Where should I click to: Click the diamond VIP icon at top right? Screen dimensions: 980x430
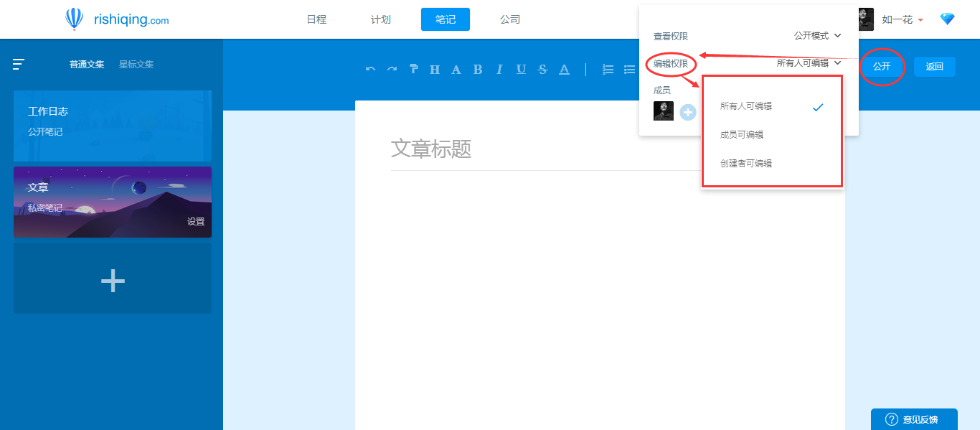947,19
